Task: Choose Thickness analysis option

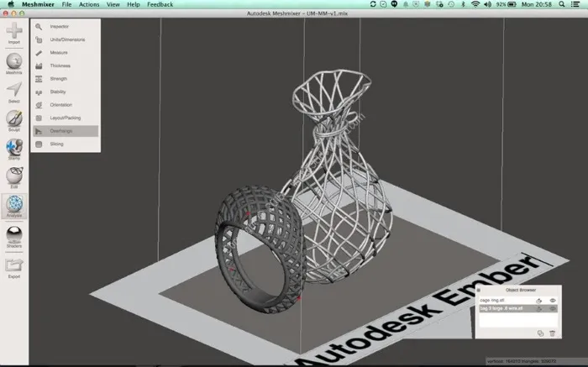Action: point(66,66)
